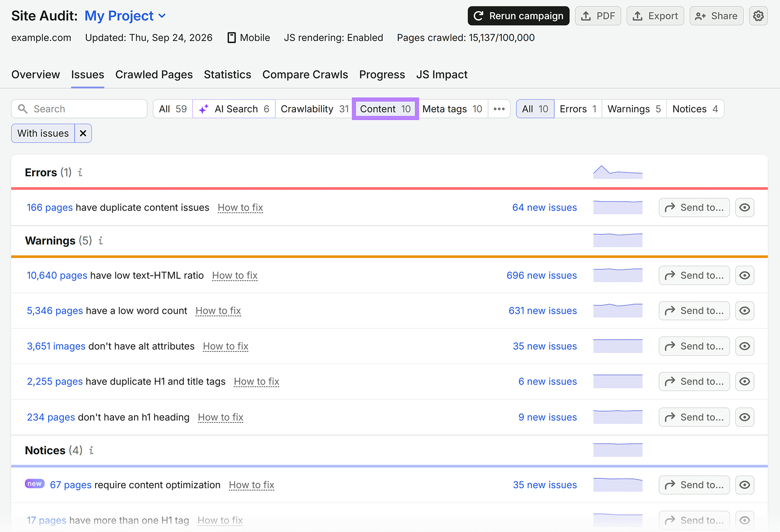780x532 pixels.
Task: Click Rerun campaign button
Action: (x=519, y=16)
